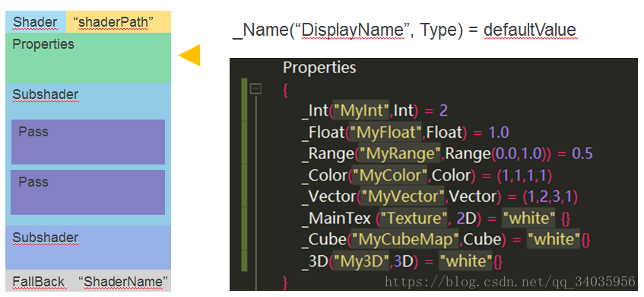This screenshot has width=644, height=297.
Task: Place cursor on the _3D("My3D",3D) line
Action: 401,261
